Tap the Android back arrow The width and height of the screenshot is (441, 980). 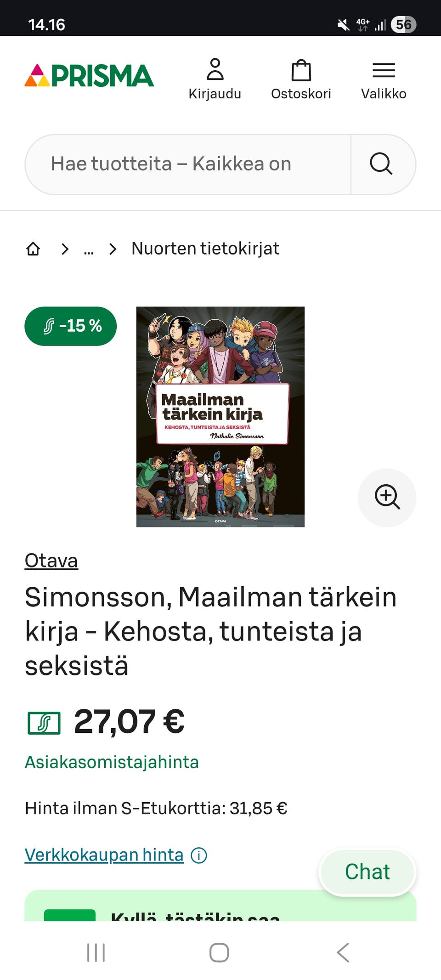pyautogui.click(x=343, y=952)
